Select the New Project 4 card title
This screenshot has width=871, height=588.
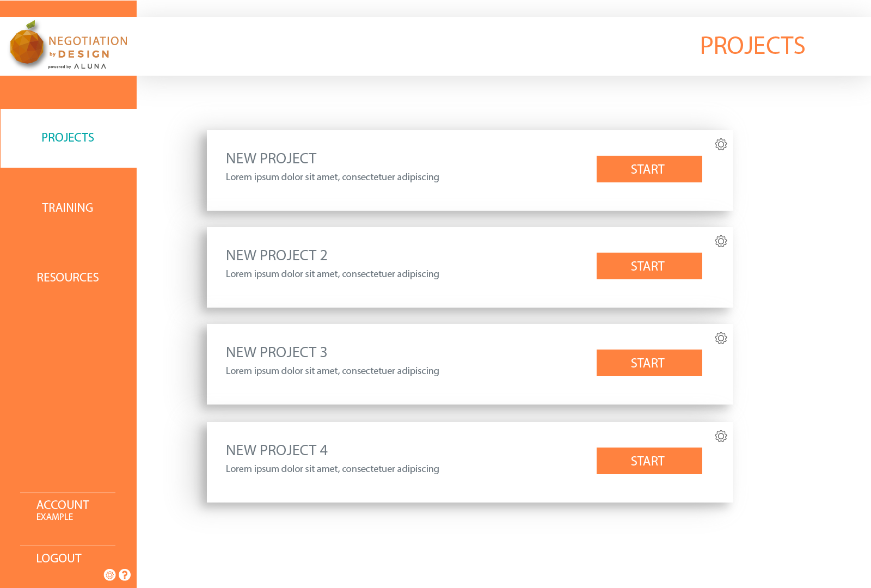pyautogui.click(x=277, y=450)
